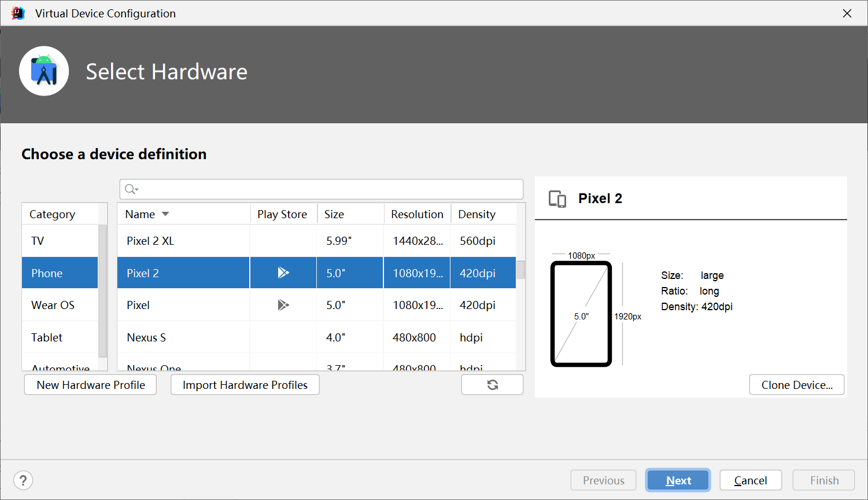This screenshot has width=868, height=500.
Task: Click the device icon beside Pixel 2 title
Action: click(x=557, y=199)
